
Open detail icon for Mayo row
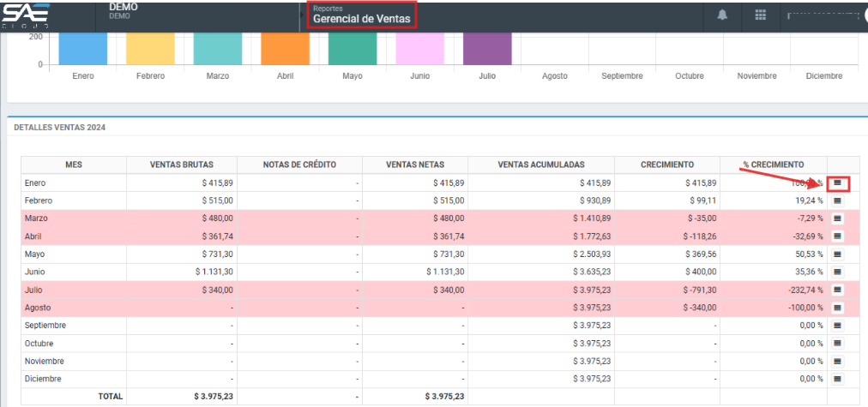[838, 254]
